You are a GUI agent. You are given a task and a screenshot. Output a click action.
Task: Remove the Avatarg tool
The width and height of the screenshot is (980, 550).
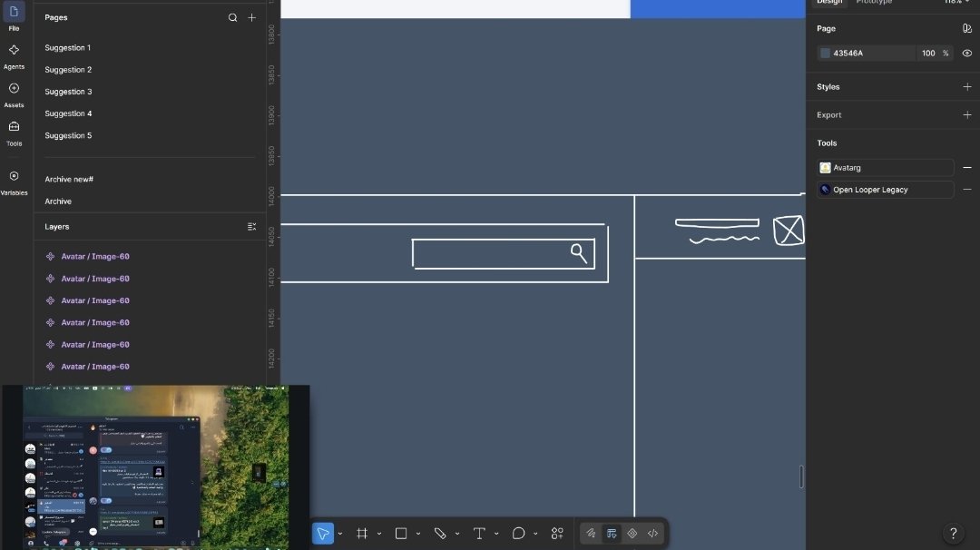(x=967, y=168)
